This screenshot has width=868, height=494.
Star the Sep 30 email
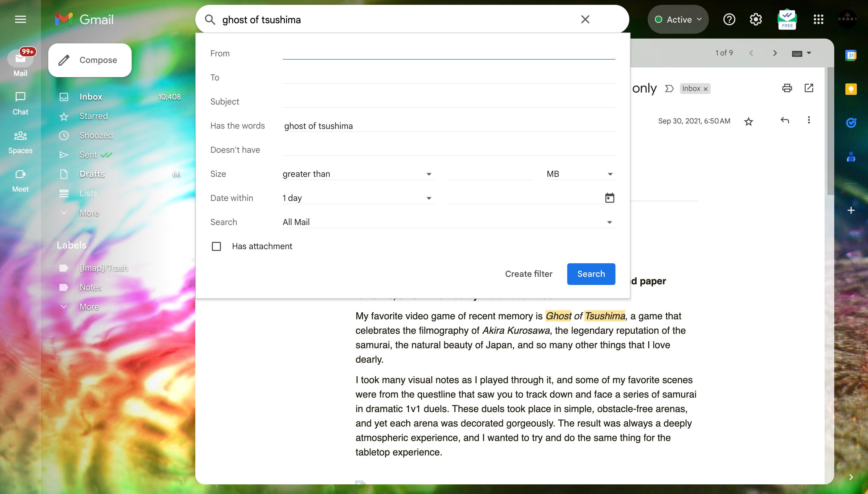[749, 121]
